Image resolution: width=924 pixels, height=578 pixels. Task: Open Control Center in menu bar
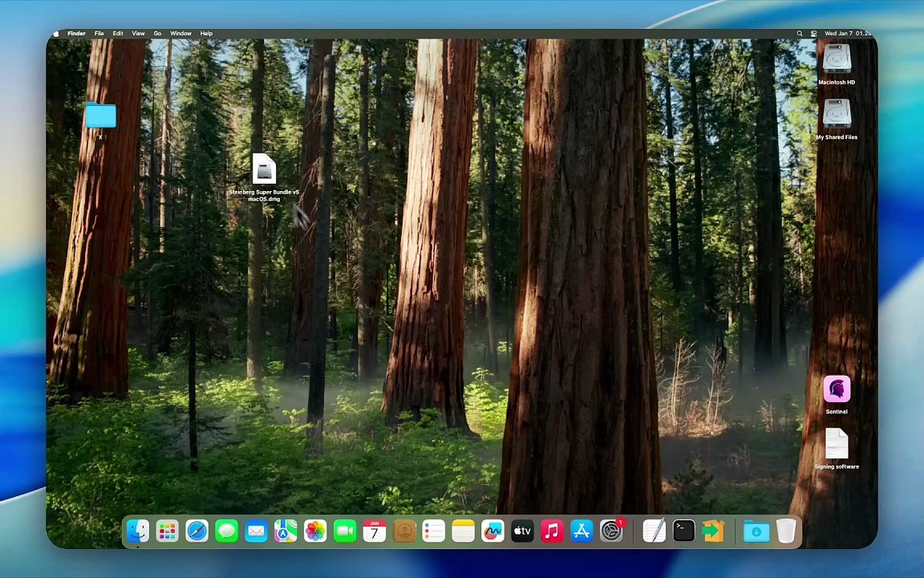[x=814, y=34]
